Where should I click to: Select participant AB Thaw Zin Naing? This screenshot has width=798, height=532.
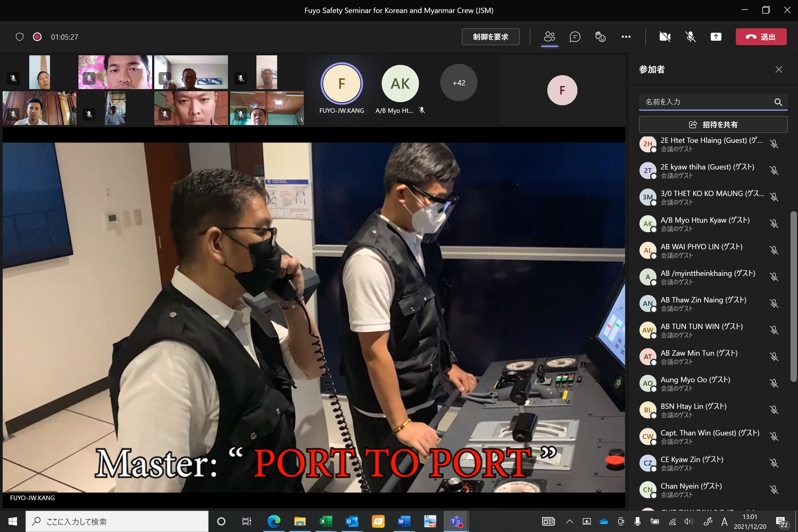tap(713, 304)
